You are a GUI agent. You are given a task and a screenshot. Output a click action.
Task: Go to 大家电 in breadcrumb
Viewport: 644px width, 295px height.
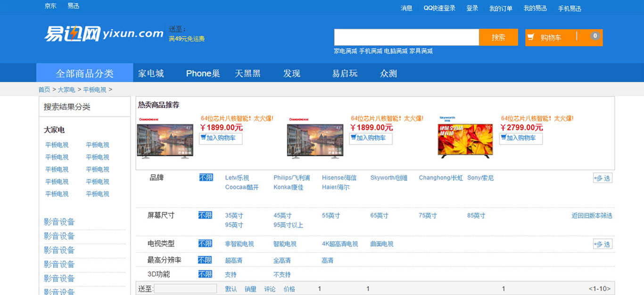(66, 89)
